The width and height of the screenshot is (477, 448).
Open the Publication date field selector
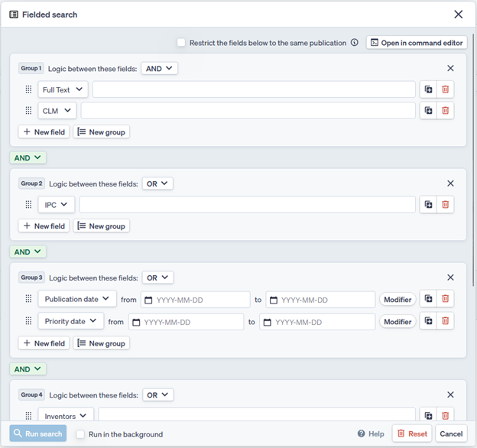pos(77,300)
